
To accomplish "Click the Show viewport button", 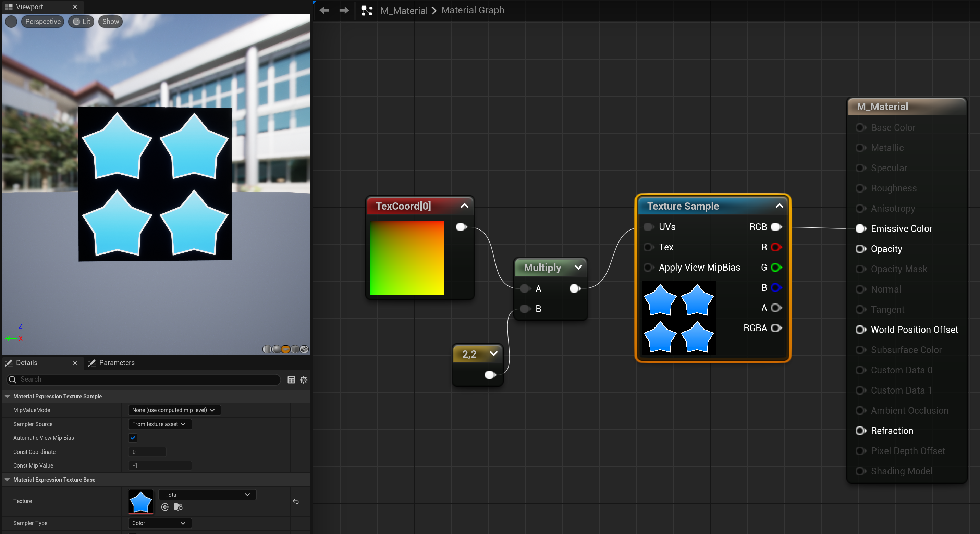I will (x=110, y=22).
